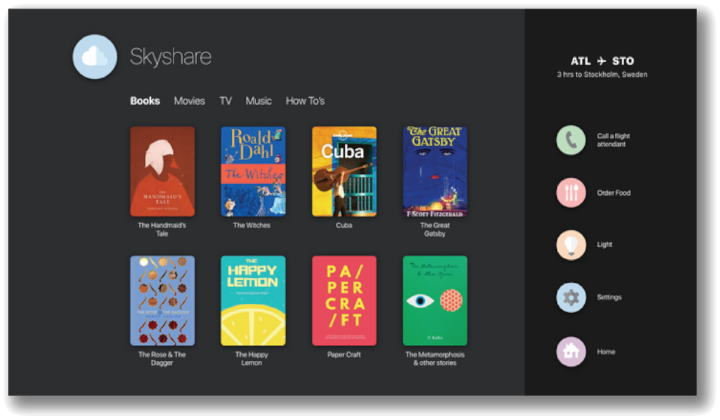Click "The Handmaid's Tale" title caption
This screenshot has width=720, height=420.
162,230
